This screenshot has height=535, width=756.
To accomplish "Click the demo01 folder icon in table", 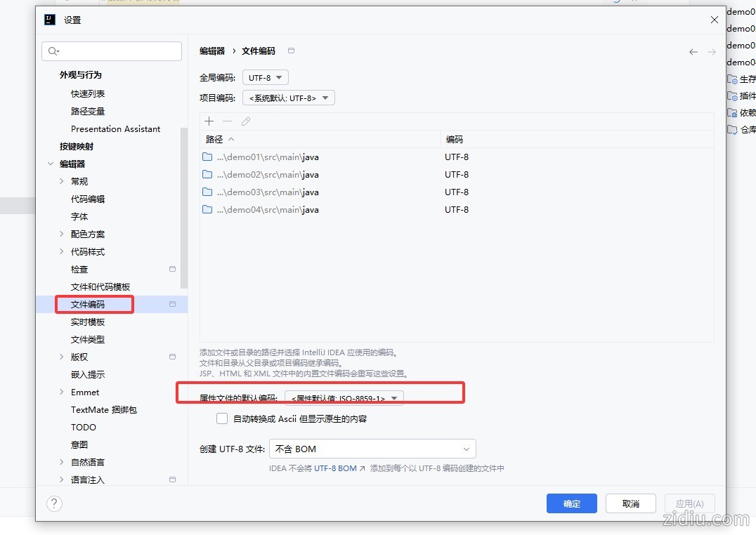I will [207, 157].
